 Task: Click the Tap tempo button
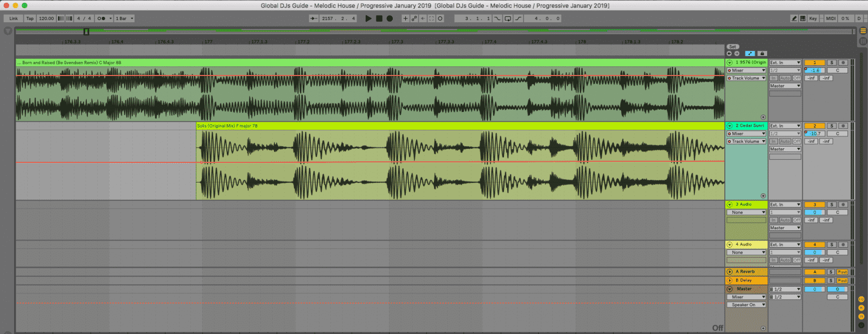[30, 18]
